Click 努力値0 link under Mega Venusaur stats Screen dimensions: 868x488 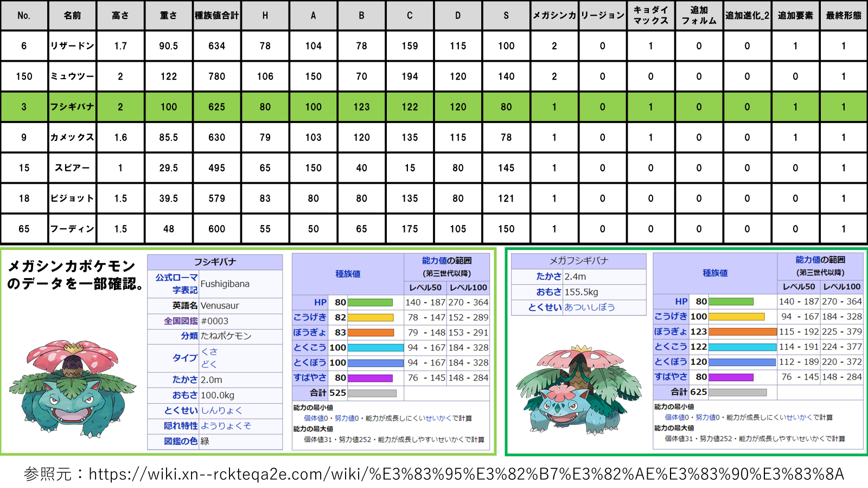(x=707, y=417)
